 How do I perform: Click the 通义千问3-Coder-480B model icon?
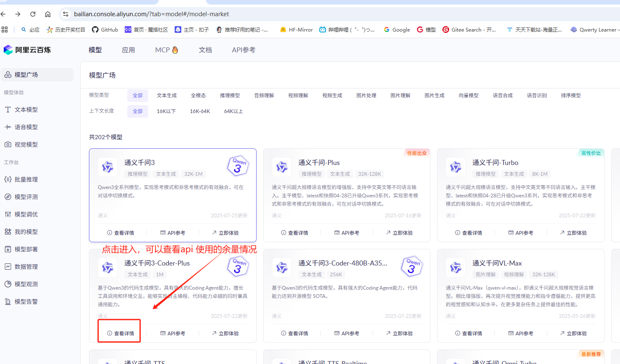[282, 268]
